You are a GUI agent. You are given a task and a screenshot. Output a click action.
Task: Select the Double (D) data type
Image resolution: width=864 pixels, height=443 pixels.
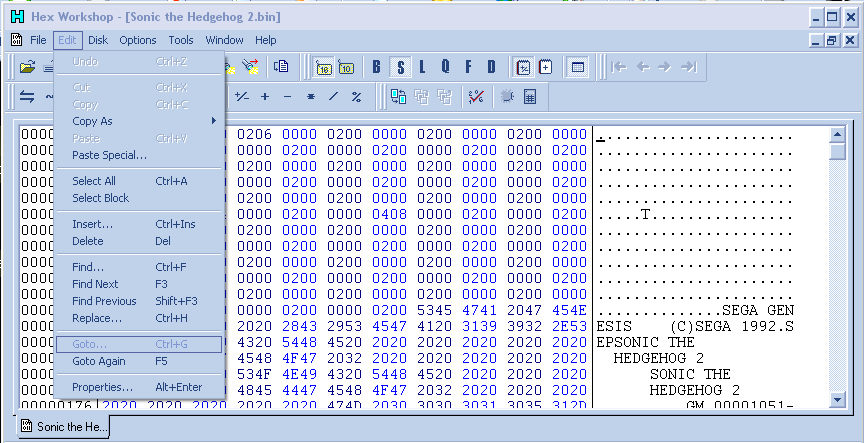pyautogui.click(x=491, y=67)
